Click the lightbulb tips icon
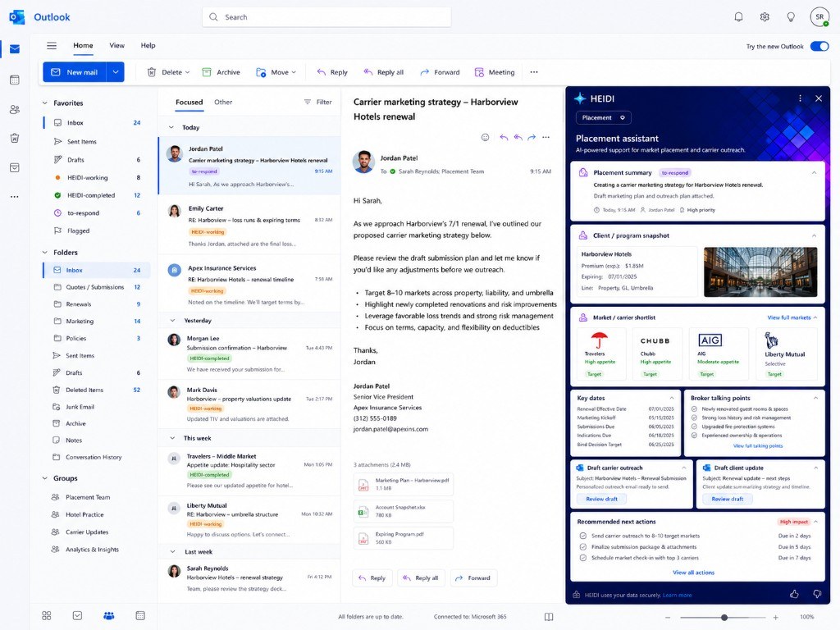840x630 pixels. coord(791,17)
